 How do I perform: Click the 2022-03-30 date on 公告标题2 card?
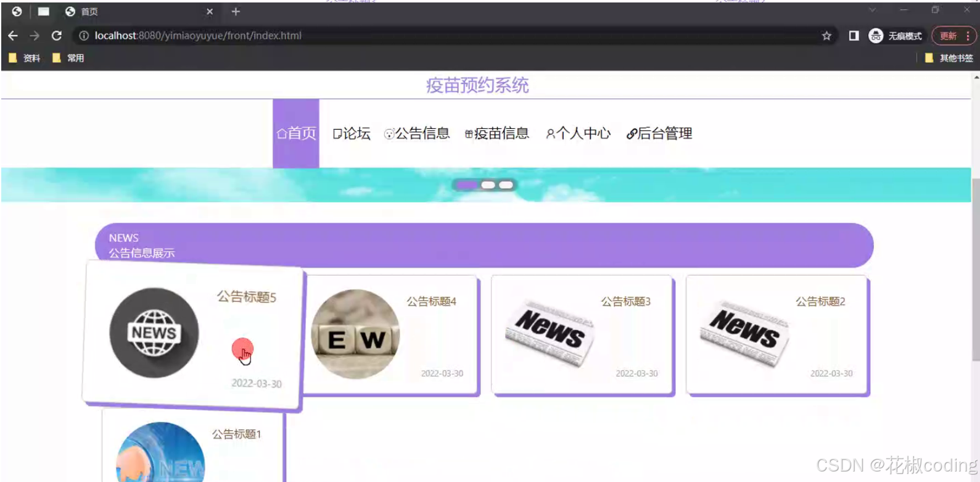pyautogui.click(x=831, y=373)
